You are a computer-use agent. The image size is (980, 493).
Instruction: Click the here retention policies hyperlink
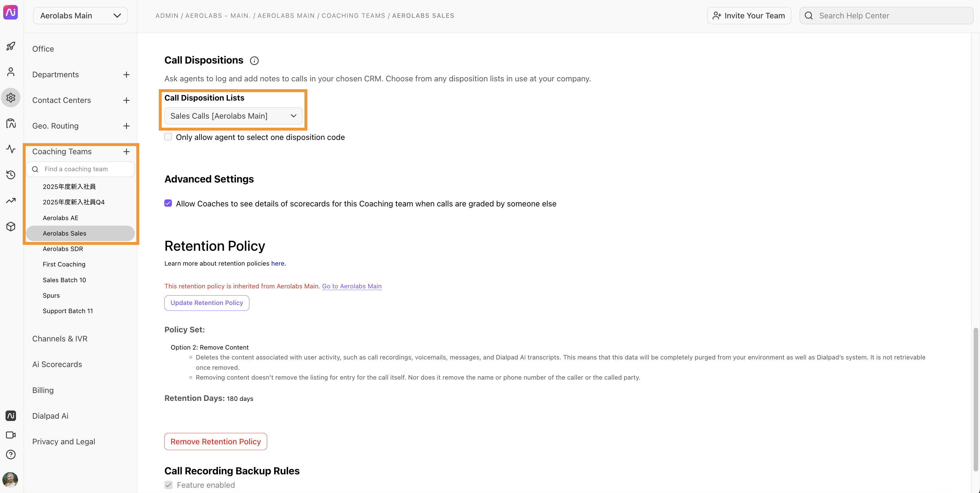[278, 264]
